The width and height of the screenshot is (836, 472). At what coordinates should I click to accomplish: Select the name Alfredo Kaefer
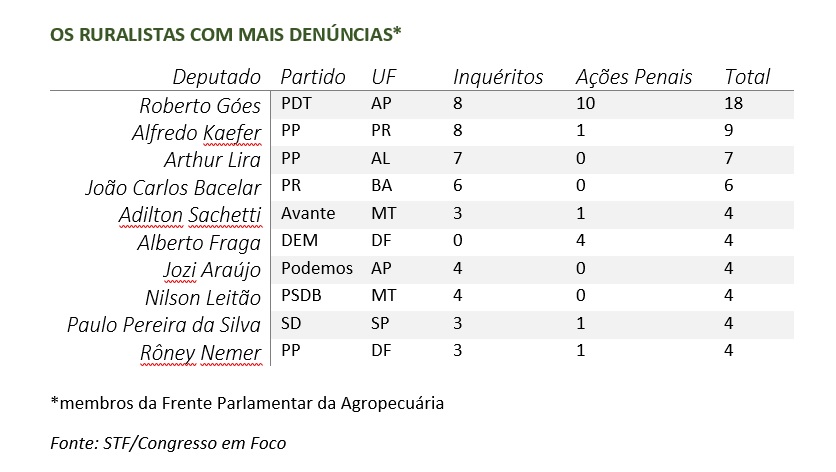coord(197,133)
